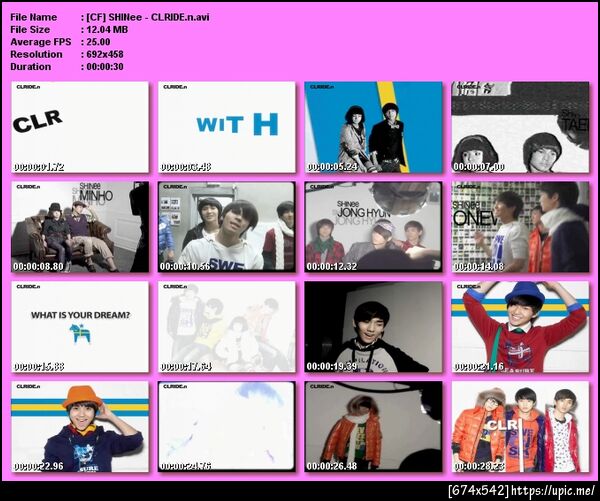This screenshot has height=501, width=600.
Task: Select the final group thumbnail at 00:00:28.23
Action: (x=520, y=427)
